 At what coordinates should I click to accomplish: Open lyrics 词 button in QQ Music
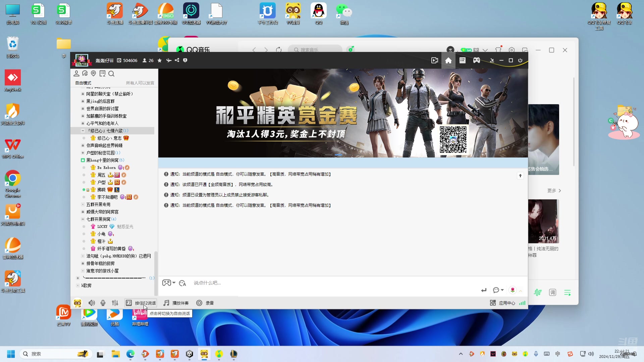tap(552, 293)
